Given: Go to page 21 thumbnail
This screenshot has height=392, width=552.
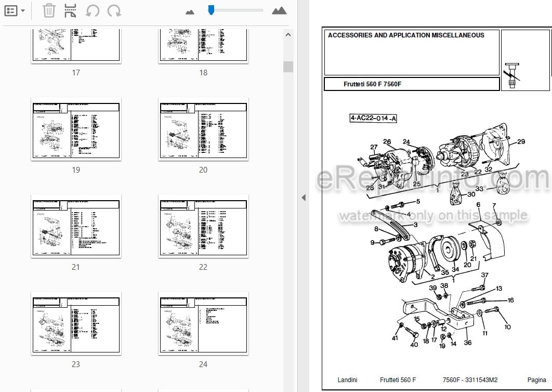Looking at the screenshot, I should coord(76,227).
